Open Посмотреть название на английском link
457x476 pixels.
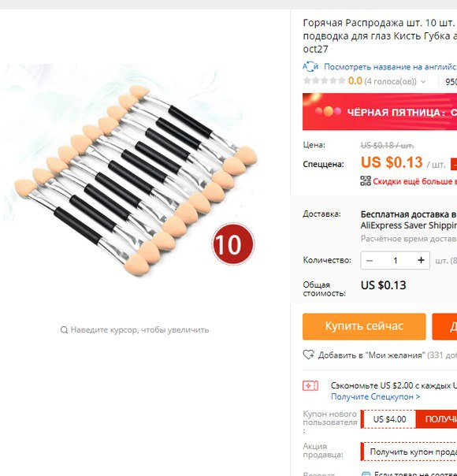point(390,67)
